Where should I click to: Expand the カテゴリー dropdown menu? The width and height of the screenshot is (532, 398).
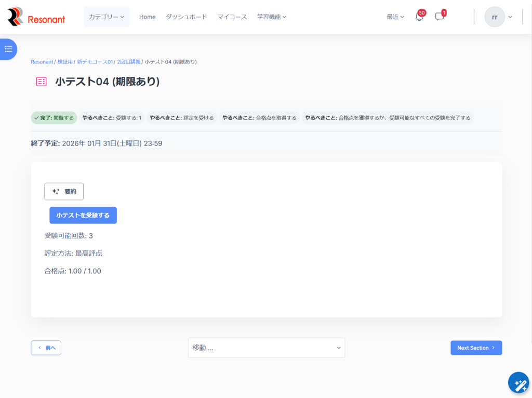pos(107,17)
